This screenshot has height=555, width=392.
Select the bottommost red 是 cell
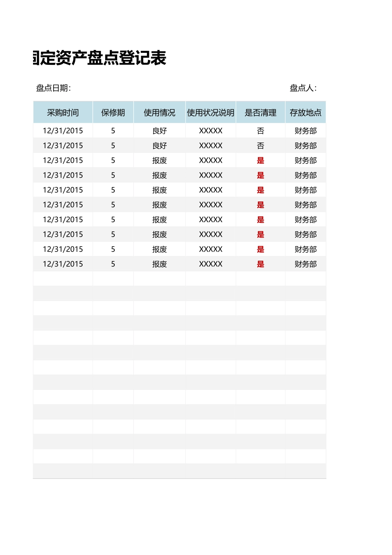[x=260, y=264]
